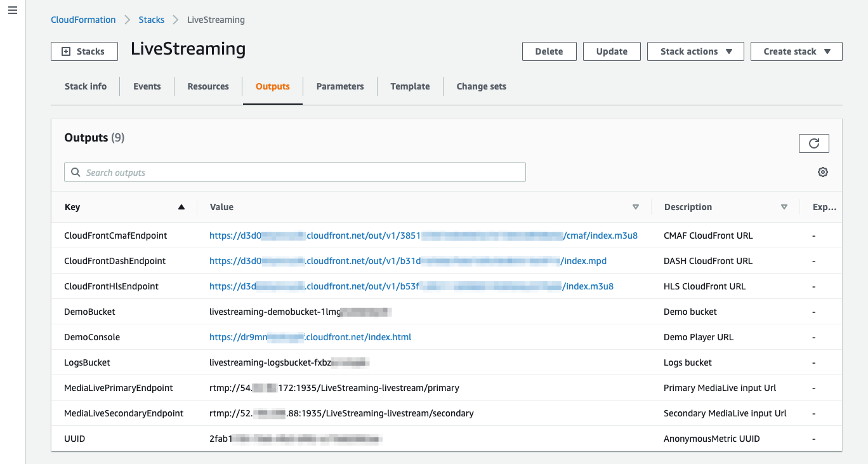Click the DASH CloudFront URL description
Screen dimensions: 868x464
coord(708,261)
